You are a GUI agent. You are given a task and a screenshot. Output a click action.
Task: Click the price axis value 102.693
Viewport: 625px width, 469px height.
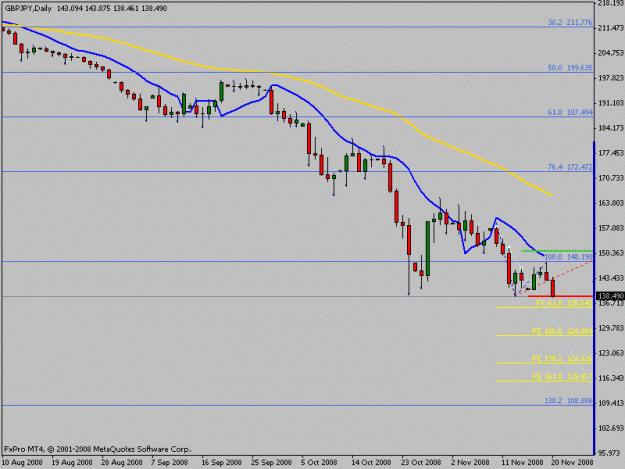pyautogui.click(x=611, y=428)
